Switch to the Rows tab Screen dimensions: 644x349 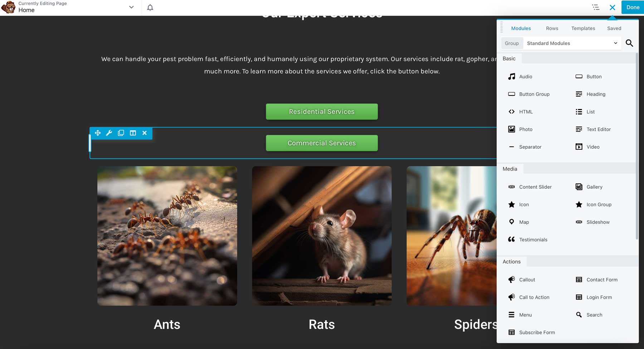tap(552, 28)
